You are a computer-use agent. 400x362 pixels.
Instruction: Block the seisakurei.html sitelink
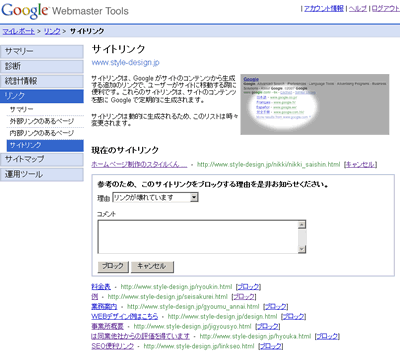(244, 297)
